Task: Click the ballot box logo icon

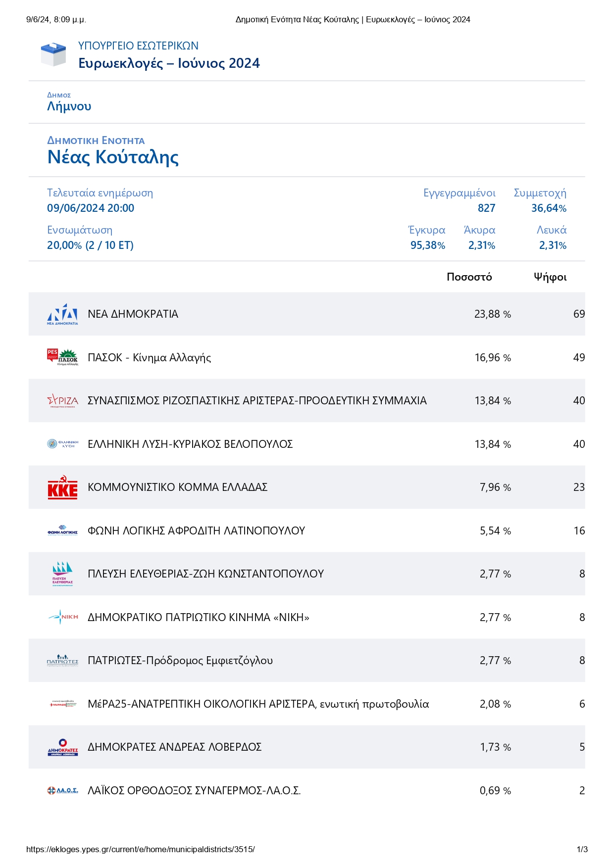Action: click(x=53, y=54)
